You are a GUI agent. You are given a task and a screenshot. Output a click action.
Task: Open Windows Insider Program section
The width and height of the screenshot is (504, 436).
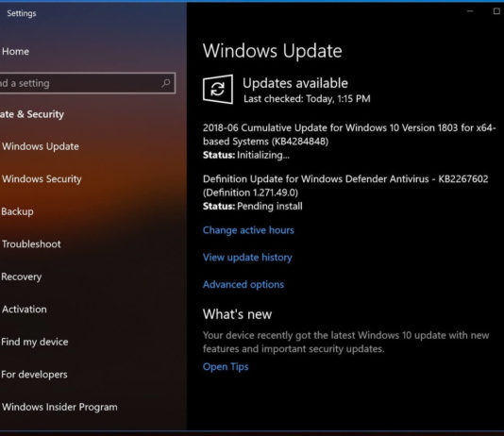[x=59, y=407]
